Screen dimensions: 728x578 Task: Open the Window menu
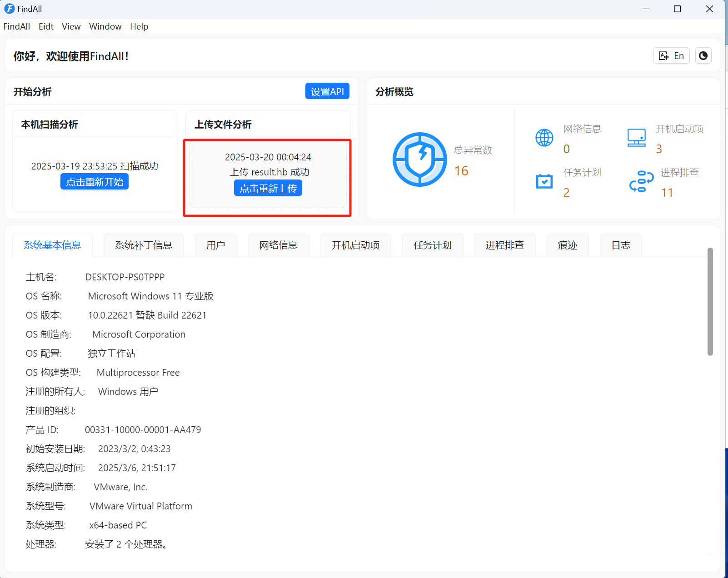pyautogui.click(x=105, y=26)
